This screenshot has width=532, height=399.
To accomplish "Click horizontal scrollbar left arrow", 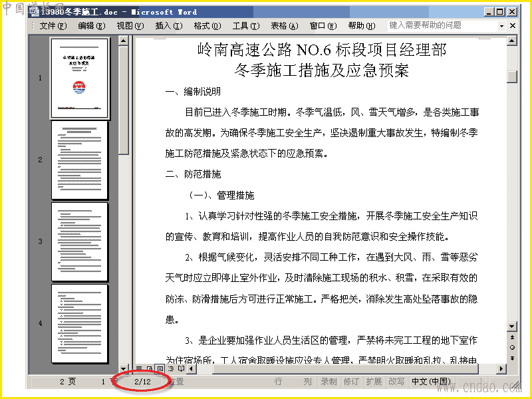I will pos(191,368).
